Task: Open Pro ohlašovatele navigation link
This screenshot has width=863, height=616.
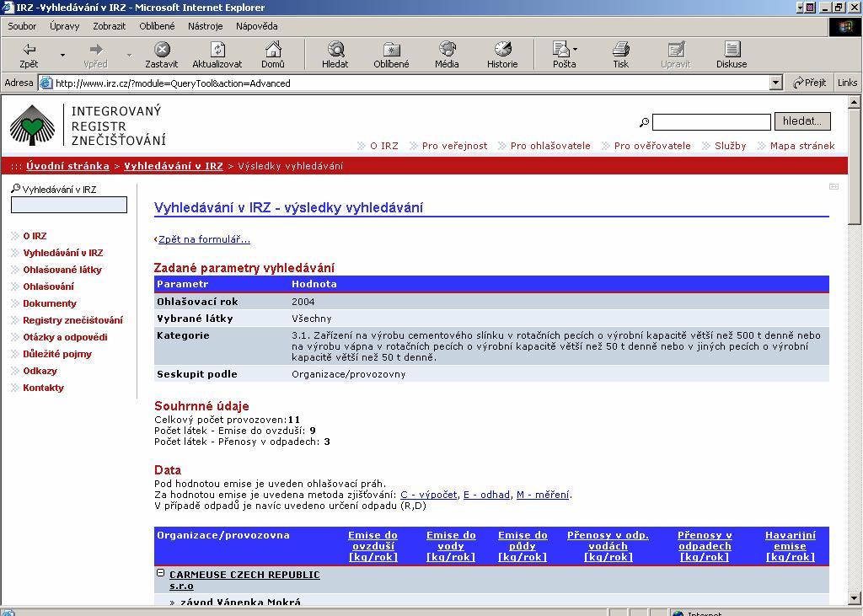Action: coord(550,146)
